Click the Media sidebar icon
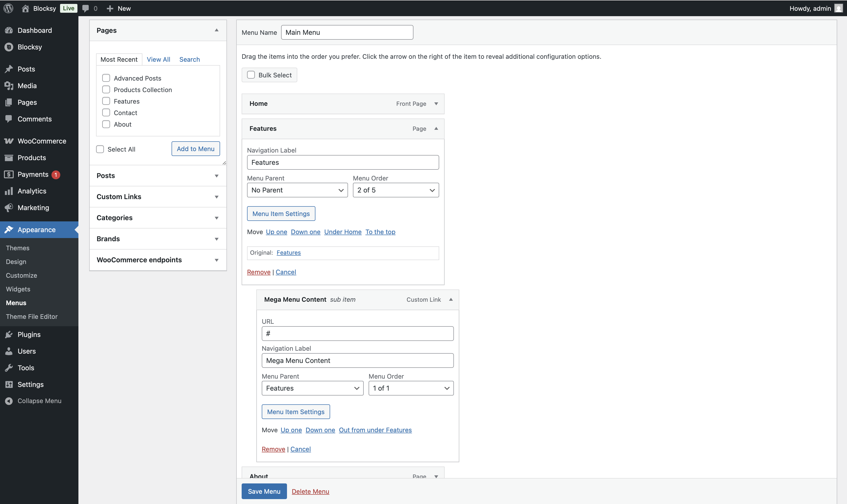847x504 pixels. [9, 85]
